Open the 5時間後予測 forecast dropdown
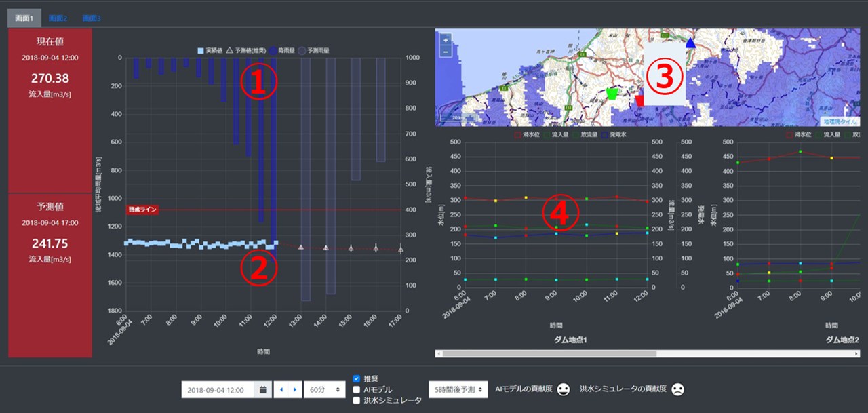Image resolution: width=868 pixels, height=413 pixels. (458, 390)
